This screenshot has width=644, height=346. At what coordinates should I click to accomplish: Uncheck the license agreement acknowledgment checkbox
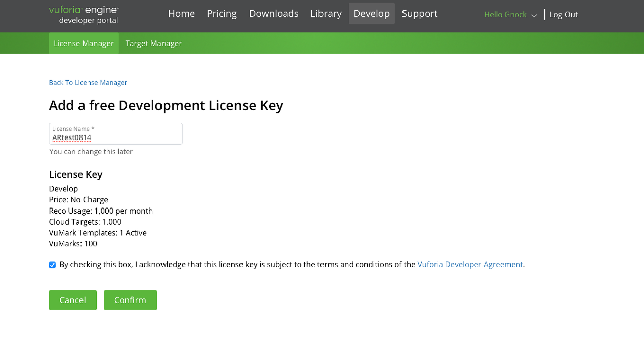pyautogui.click(x=52, y=265)
